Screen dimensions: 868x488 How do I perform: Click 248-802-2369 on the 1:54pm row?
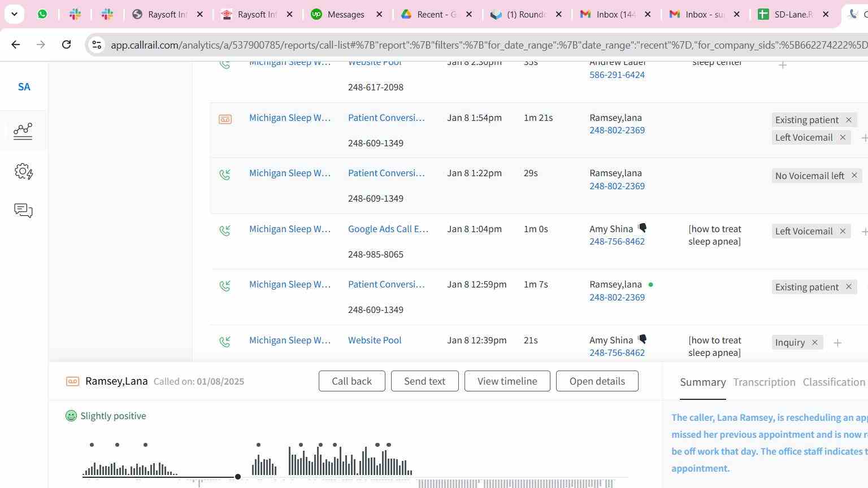[x=617, y=130]
